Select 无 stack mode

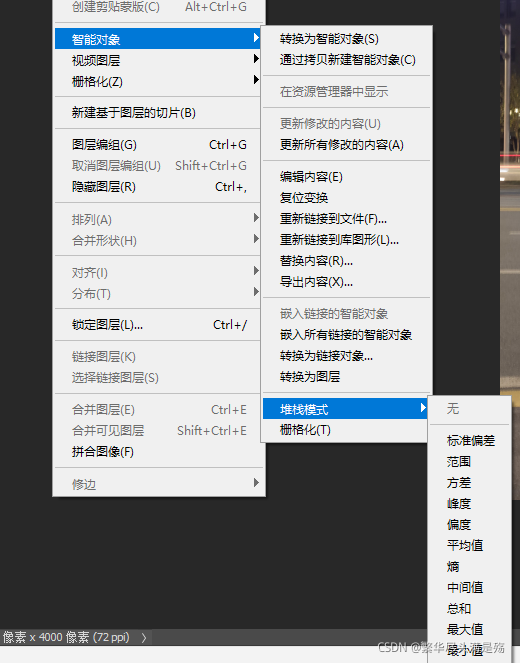(469, 408)
